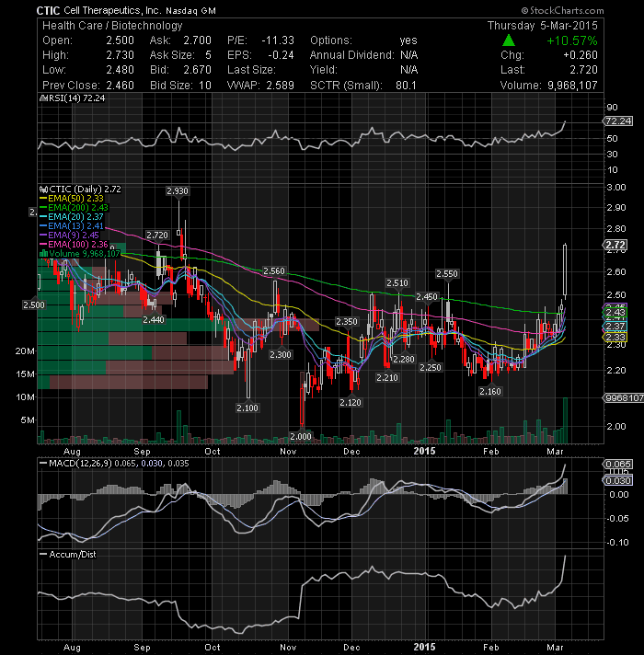Click the green up-arrow change indicator
This screenshot has height=655, width=644.
[508, 40]
